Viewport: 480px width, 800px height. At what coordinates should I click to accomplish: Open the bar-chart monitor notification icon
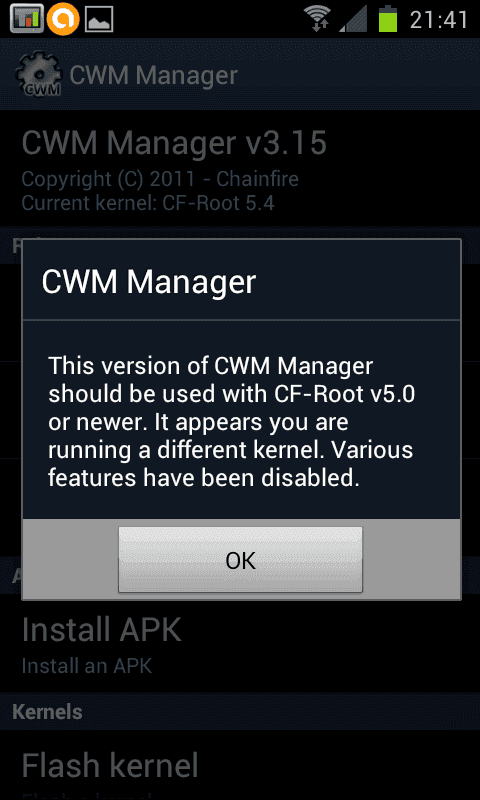click(26, 19)
